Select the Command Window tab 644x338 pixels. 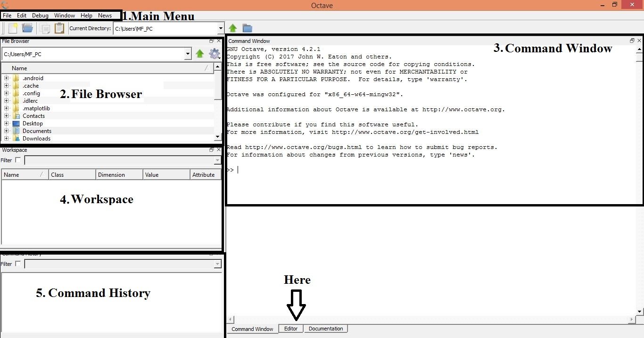[x=252, y=329]
